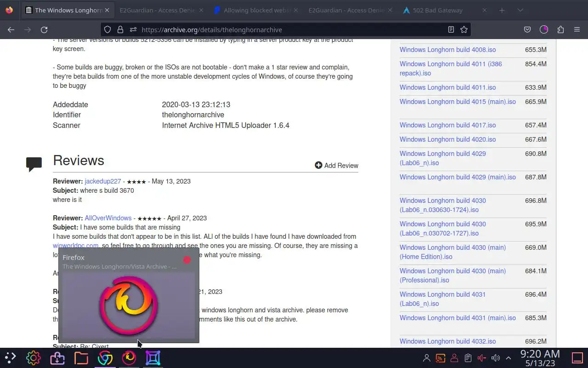This screenshot has width=588, height=368.
Task: Save page to Pocket
Action: [527, 29]
